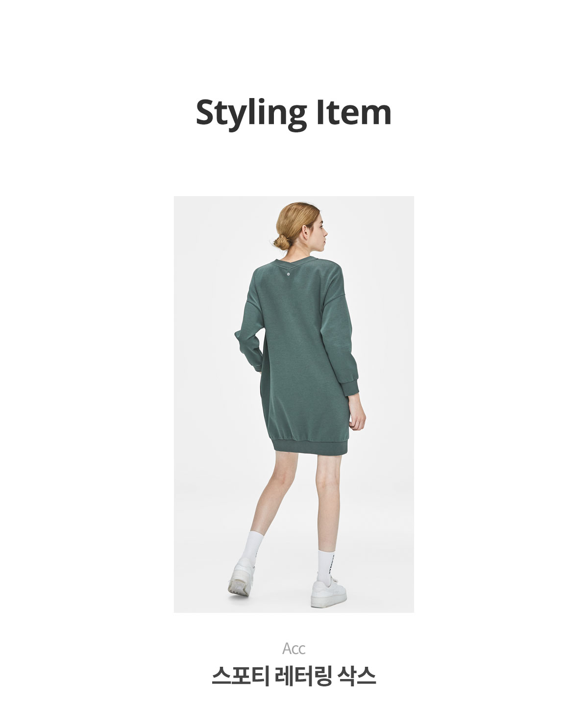Viewport: 588px width, 705px height.
Task: Click the model's hair bun
Action: pos(280,242)
